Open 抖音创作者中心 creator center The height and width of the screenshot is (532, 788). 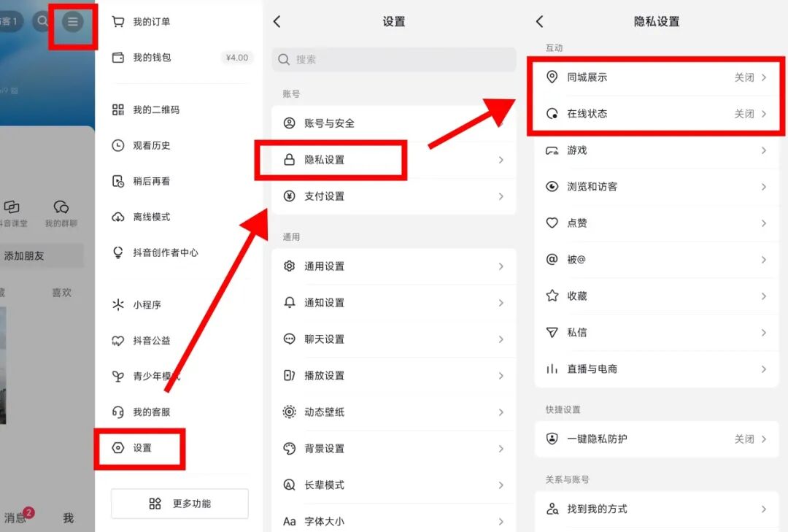coord(168,253)
